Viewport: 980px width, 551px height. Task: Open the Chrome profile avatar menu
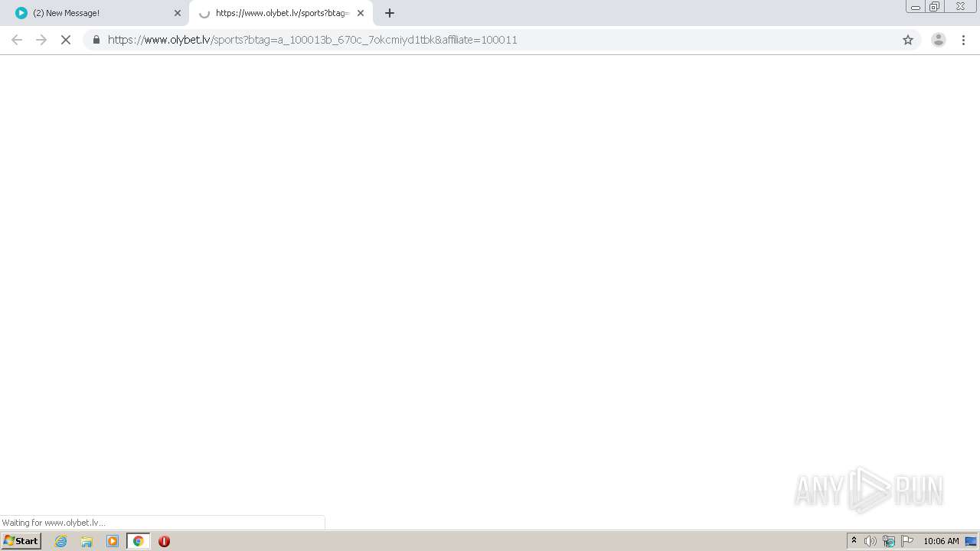pyautogui.click(x=939, y=40)
